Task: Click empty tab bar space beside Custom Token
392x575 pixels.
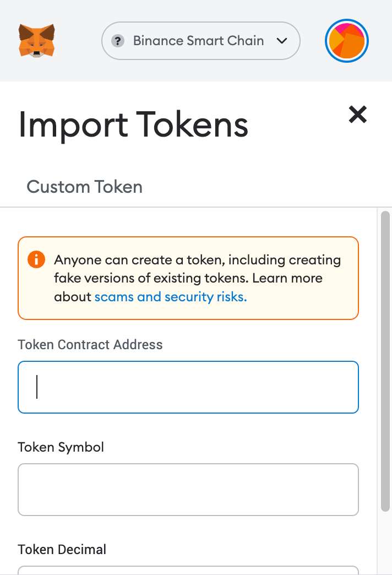Action: pos(264,187)
